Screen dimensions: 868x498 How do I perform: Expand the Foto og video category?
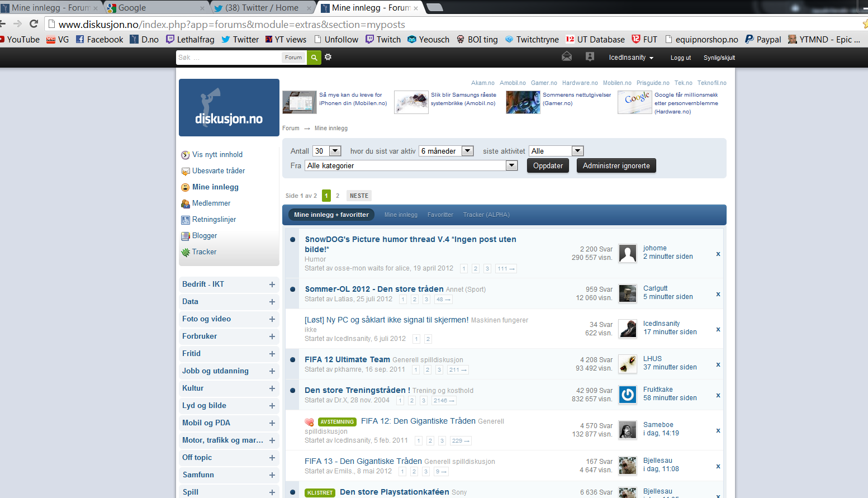(x=272, y=319)
